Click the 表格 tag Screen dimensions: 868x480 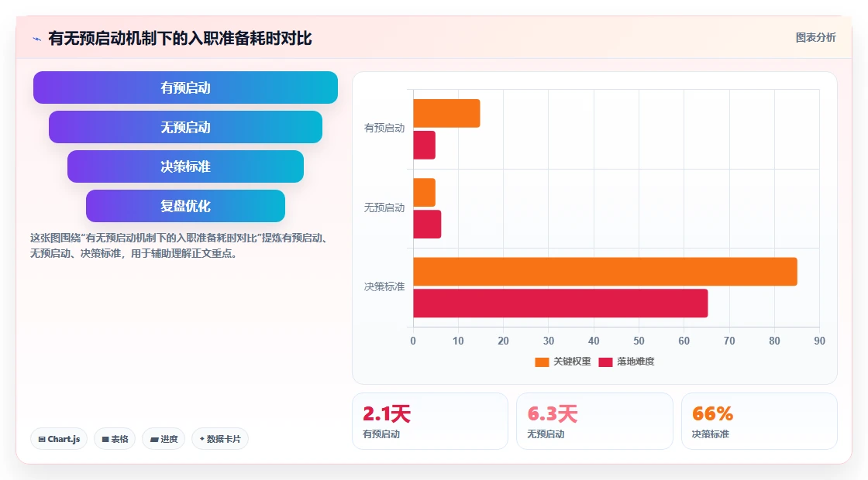(115, 439)
